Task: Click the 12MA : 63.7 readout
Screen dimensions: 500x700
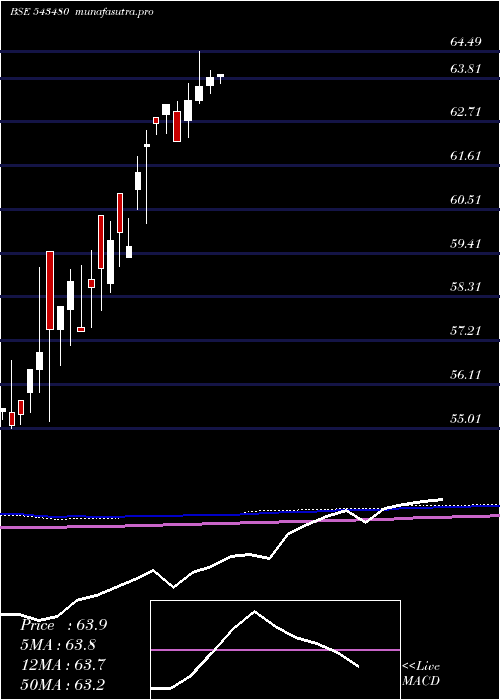Action: 62,665
